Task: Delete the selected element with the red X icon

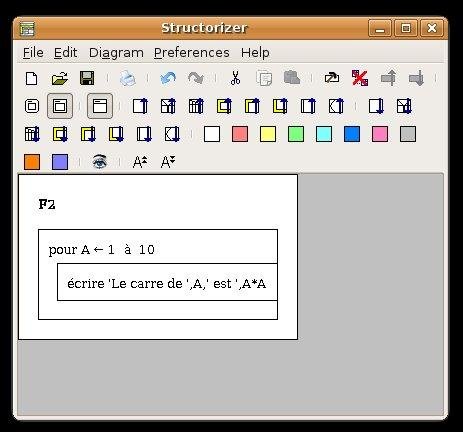Action: pyautogui.click(x=360, y=78)
